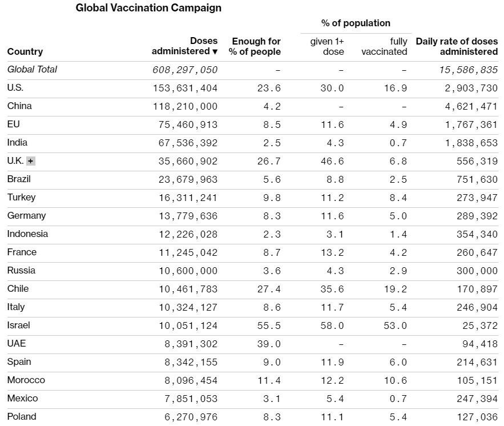
Task: Click the % of population group header
Action: click(356, 23)
